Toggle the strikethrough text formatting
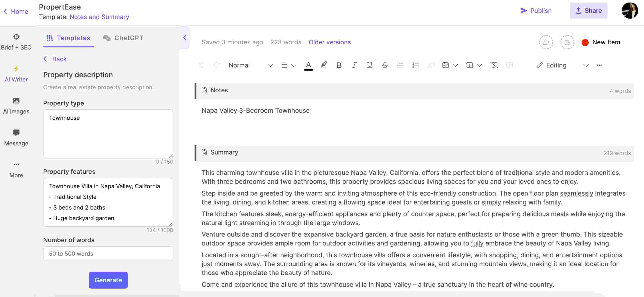 (x=384, y=65)
